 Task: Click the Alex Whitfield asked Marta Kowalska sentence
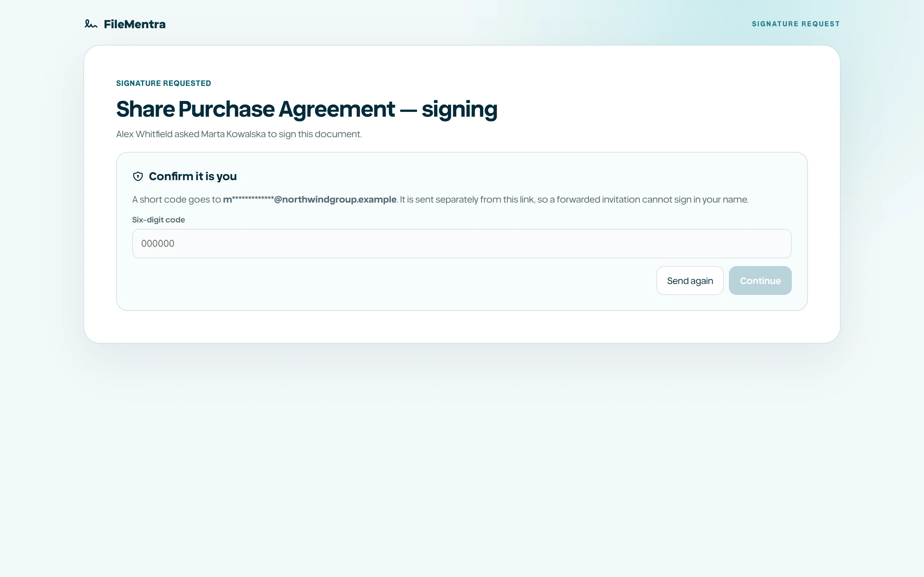coord(239,134)
